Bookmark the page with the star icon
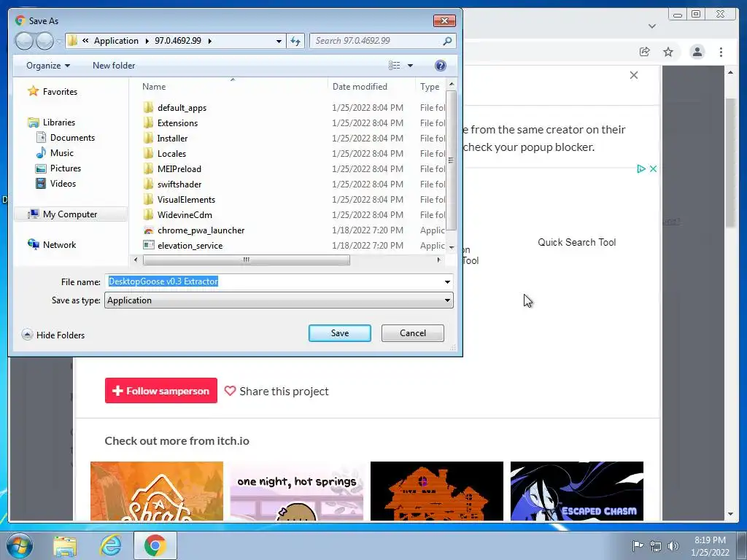This screenshot has width=747, height=560. pos(668,52)
